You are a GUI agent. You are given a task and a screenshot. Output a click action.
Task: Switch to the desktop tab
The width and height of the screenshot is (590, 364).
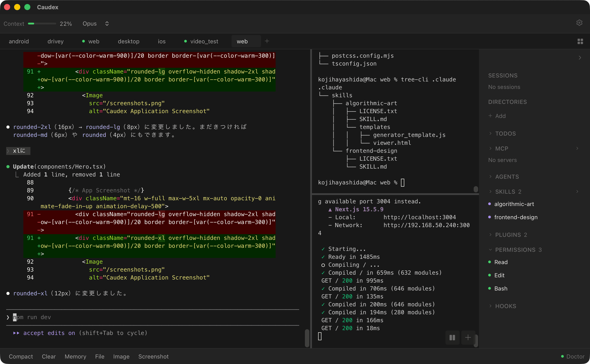click(x=128, y=41)
